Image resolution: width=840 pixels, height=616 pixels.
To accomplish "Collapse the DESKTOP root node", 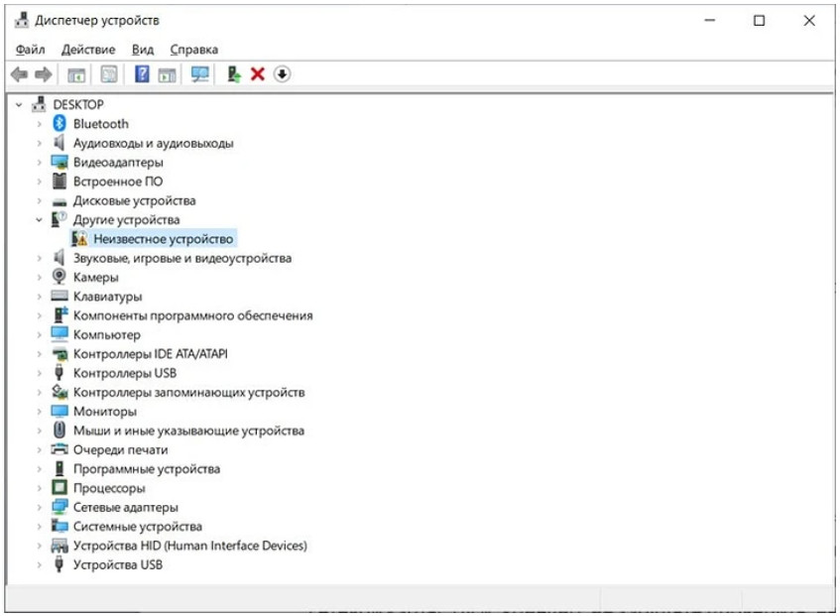I will pyautogui.click(x=19, y=104).
